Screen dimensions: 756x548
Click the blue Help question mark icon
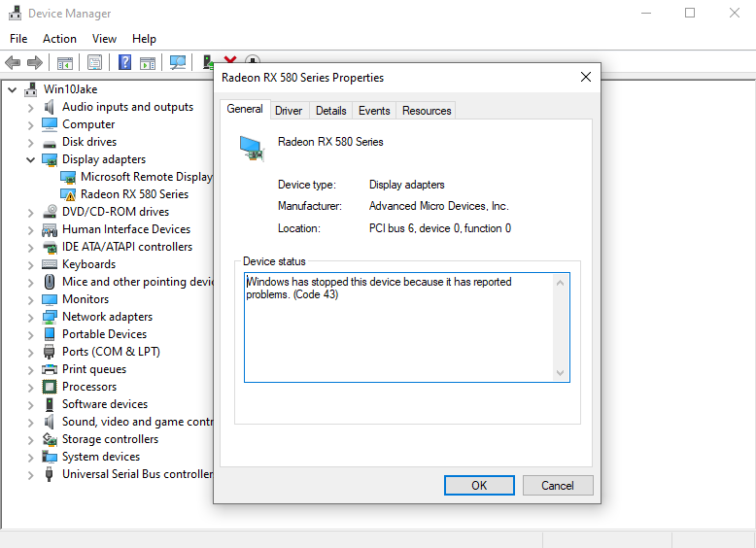[x=124, y=62]
